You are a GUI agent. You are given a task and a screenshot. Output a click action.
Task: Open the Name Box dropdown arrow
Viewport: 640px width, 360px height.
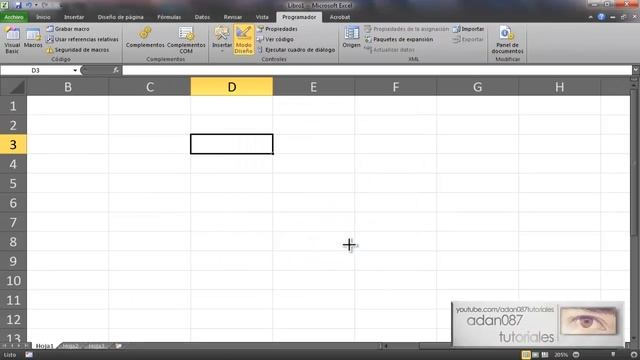(75, 70)
